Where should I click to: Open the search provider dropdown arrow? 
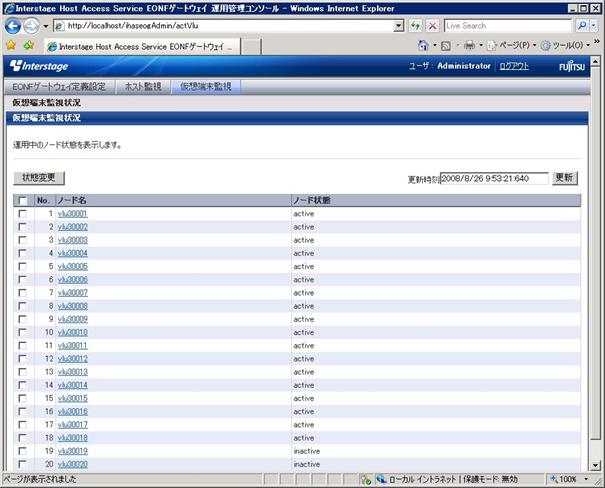pyautogui.click(x=594, y=26)
